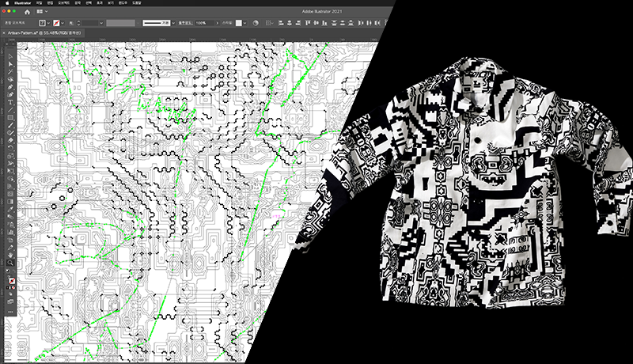Viewport: 633px width, 364px height.
Task: Close the Artisan-Pattern.ai document tab
Action: 4,32
